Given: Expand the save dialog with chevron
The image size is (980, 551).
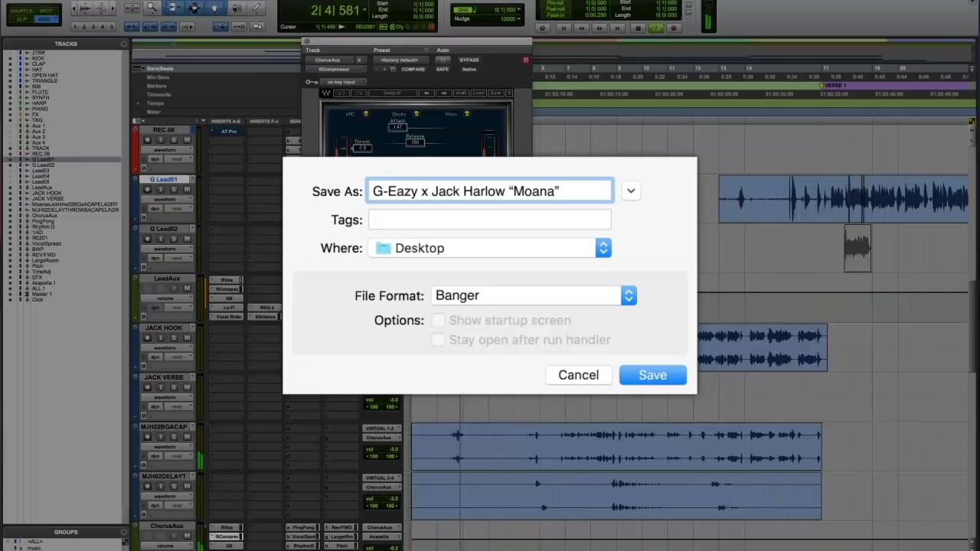Looking at the screenshot, I should click(x=631, y=191).
